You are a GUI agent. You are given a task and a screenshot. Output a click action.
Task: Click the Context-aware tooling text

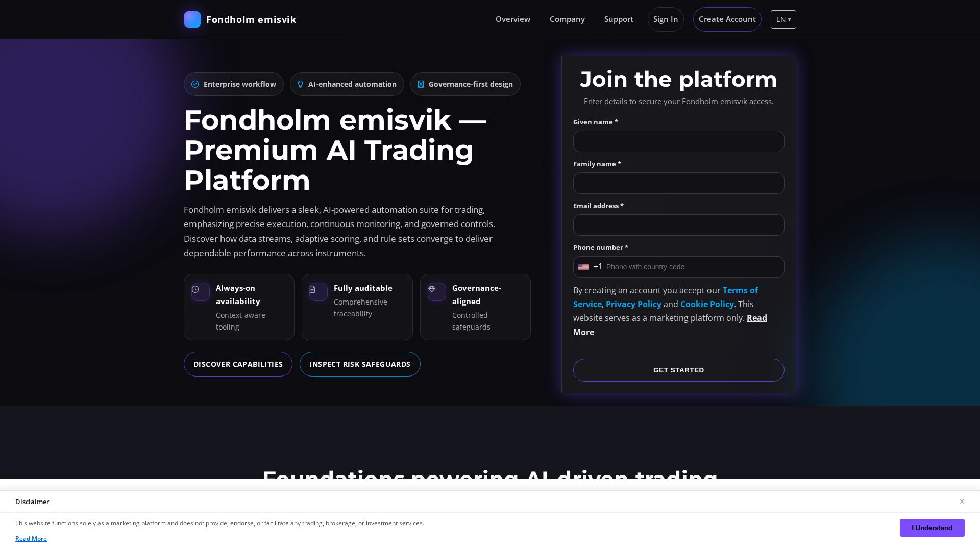coord(240,321)
